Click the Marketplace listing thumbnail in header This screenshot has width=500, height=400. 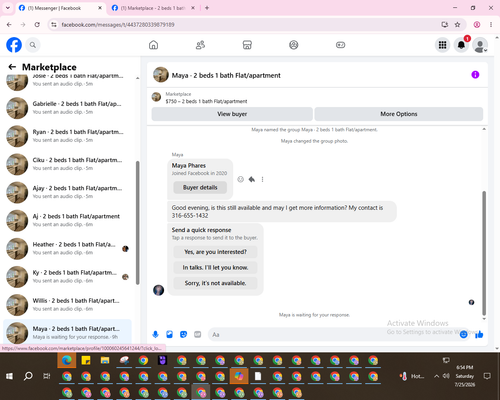(156, 97)
